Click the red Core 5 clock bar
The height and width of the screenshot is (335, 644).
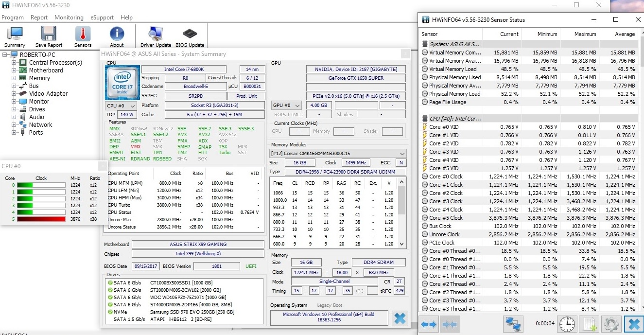[41, 219]
